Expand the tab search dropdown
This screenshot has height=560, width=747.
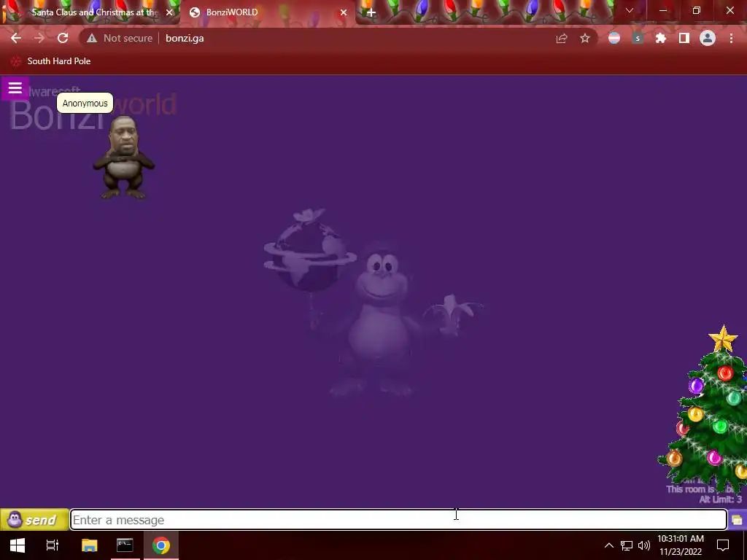tap(630, 10)
